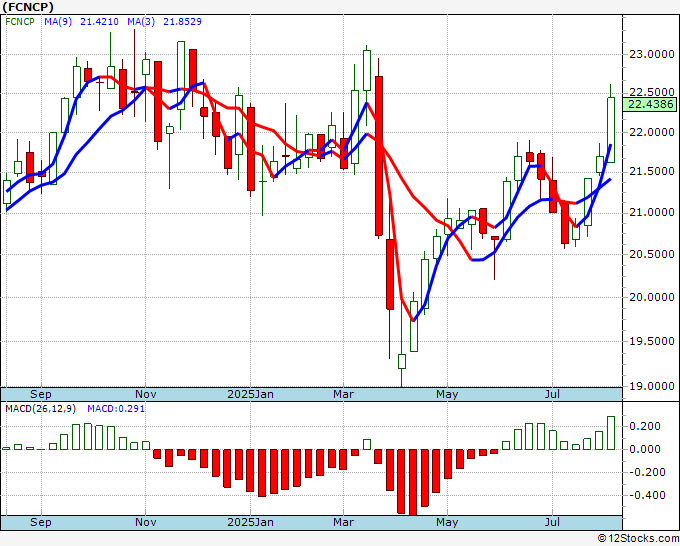Click the MA(9) legend label

(x=58, y=22)
